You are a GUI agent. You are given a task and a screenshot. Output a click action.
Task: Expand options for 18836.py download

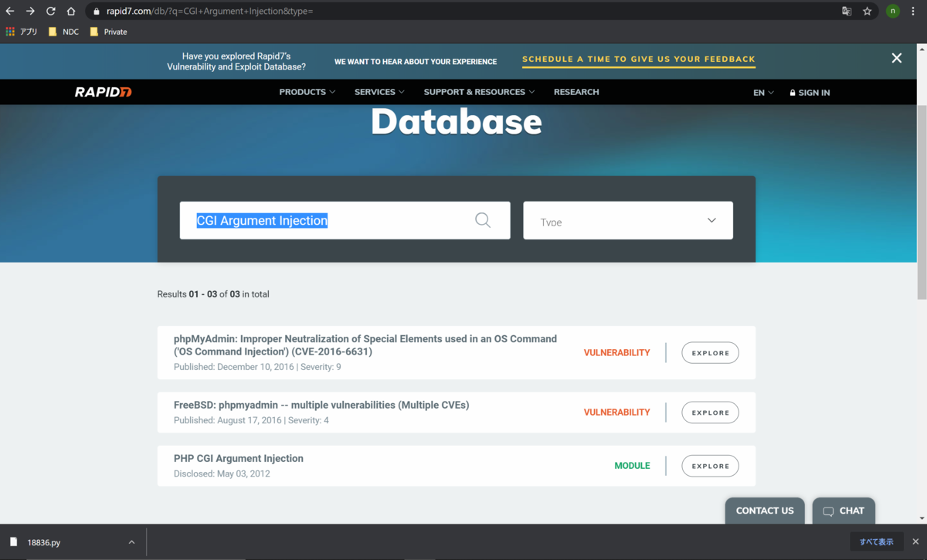131,542
